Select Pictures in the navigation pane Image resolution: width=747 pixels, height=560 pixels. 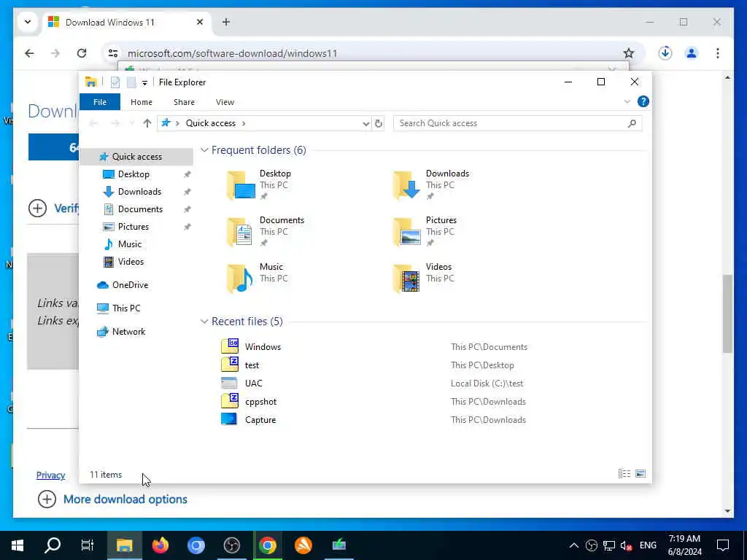coord(133,227)
